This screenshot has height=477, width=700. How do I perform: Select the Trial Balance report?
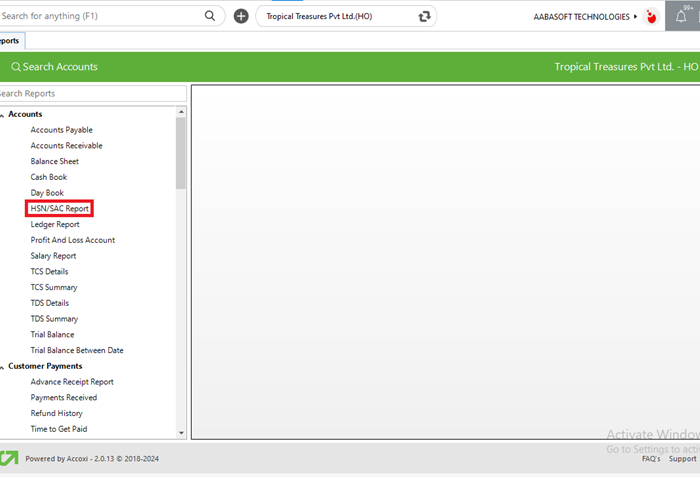pyautogui.click(x=52, y=334)
